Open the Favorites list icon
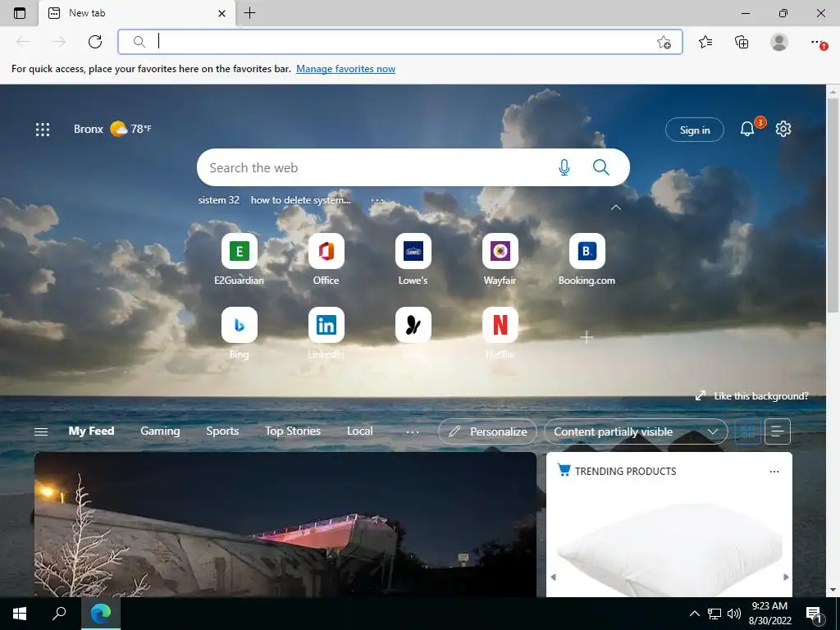Image resolution: width=840 pixels, height=630 pixels. point(705,42)
